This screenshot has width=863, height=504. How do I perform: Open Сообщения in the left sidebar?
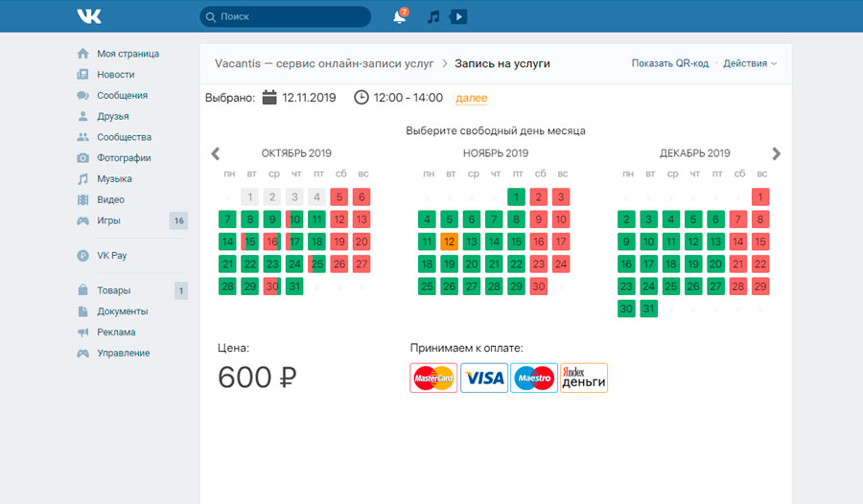pos(122,95)
